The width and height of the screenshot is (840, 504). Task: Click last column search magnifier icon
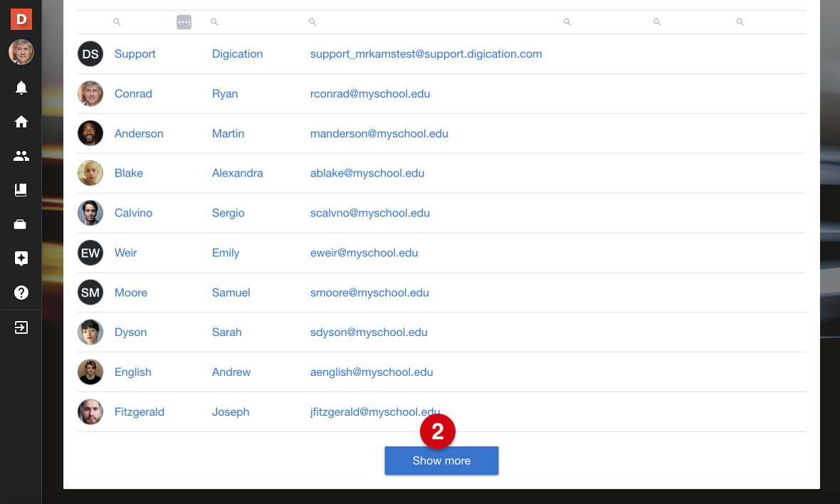[740, 22]
